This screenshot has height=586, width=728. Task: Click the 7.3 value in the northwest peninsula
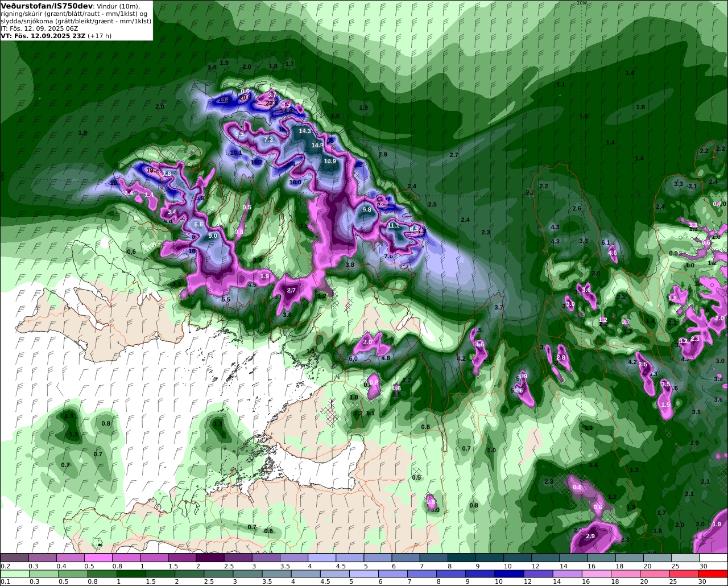tap(268, 139)
